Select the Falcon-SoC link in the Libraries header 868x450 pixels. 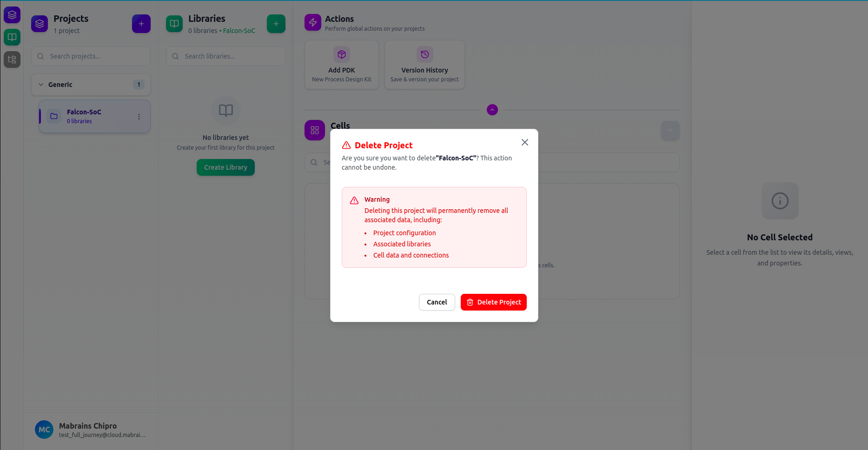(x=239, y=31)
